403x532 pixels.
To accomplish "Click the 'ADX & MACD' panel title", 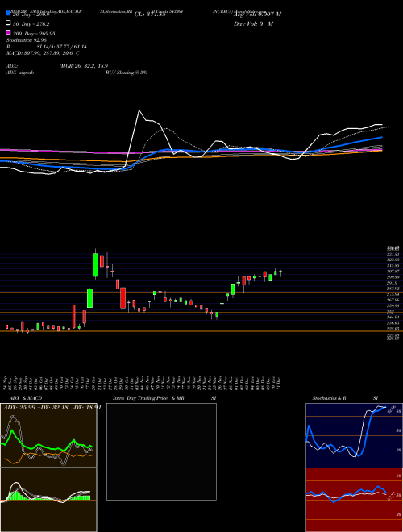I will (x=26, y=398).
